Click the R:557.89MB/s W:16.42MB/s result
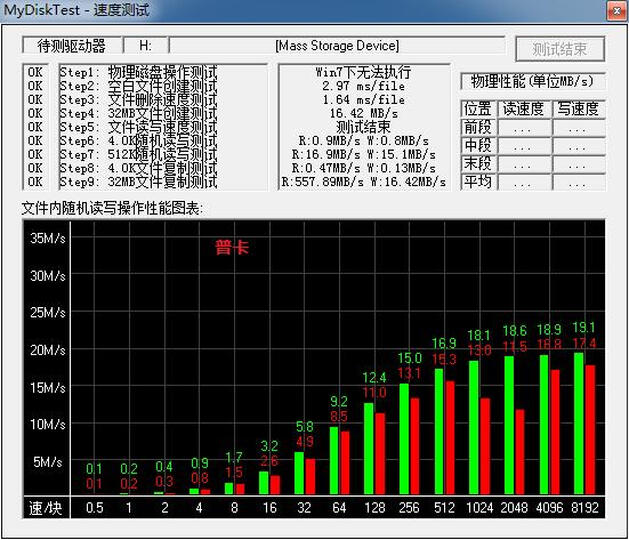This screenshot has height=540, width=629. [x=363, y=182]
